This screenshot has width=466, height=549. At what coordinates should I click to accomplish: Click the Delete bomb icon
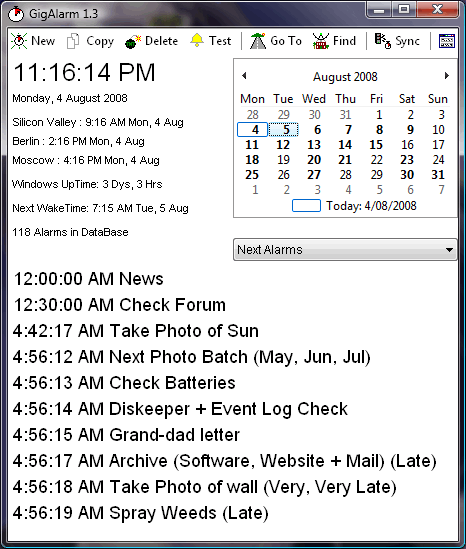click(133, 41)
